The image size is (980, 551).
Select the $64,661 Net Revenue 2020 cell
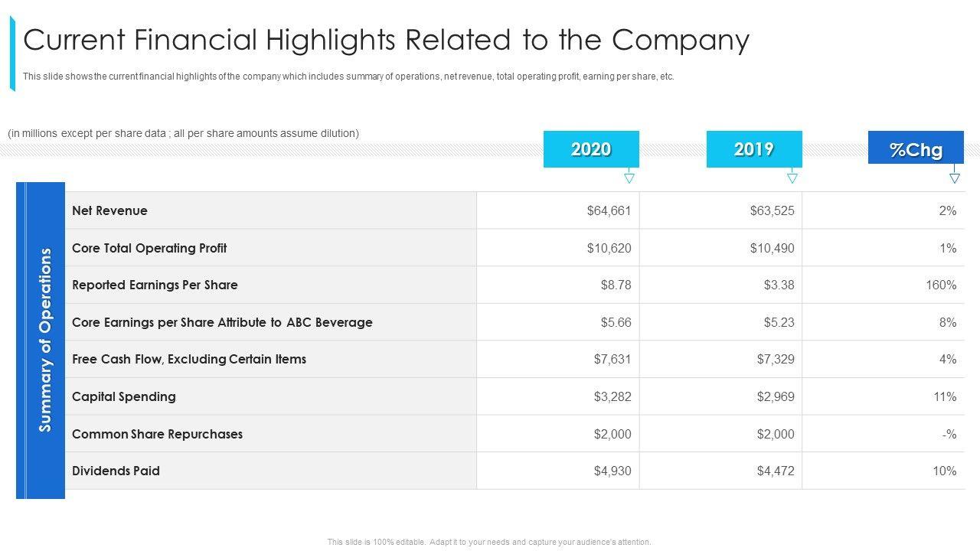click(609, 210)
